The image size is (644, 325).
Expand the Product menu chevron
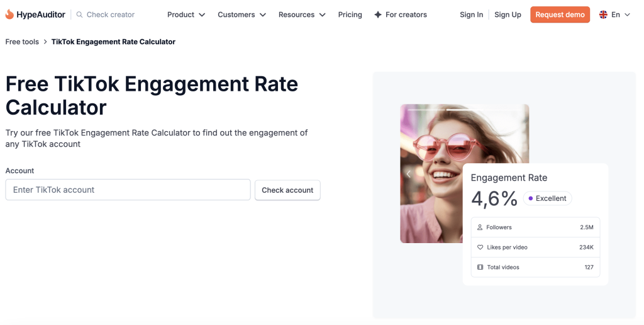tap(202, 15)
